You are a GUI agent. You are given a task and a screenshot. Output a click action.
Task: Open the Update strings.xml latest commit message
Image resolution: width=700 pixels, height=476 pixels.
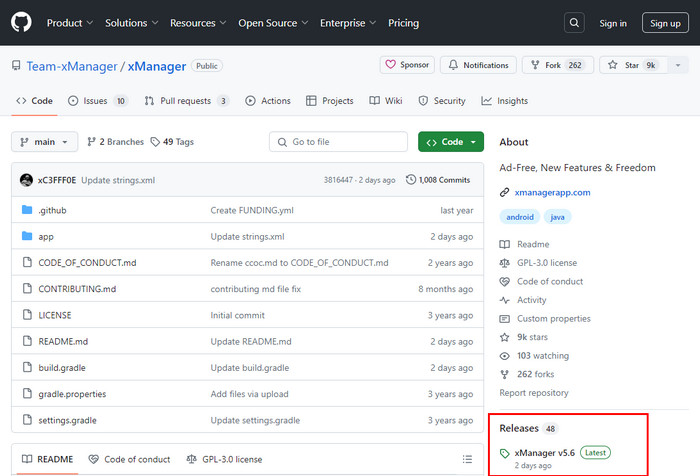pos(118,180)
